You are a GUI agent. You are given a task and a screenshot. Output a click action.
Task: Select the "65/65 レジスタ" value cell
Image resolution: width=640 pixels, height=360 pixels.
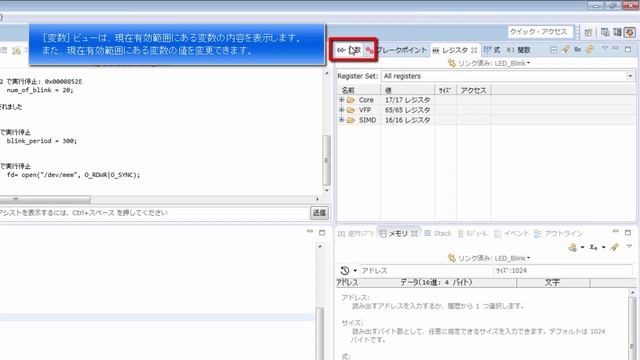pyautogui.click(x=407, y=110)
